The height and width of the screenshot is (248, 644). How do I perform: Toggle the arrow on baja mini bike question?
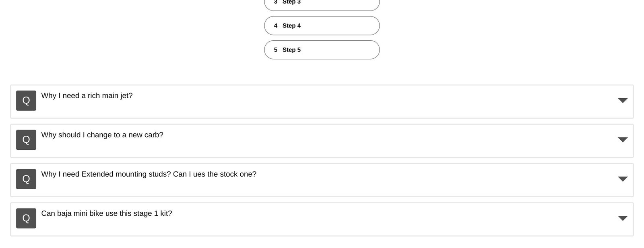(x=623, y=218)
